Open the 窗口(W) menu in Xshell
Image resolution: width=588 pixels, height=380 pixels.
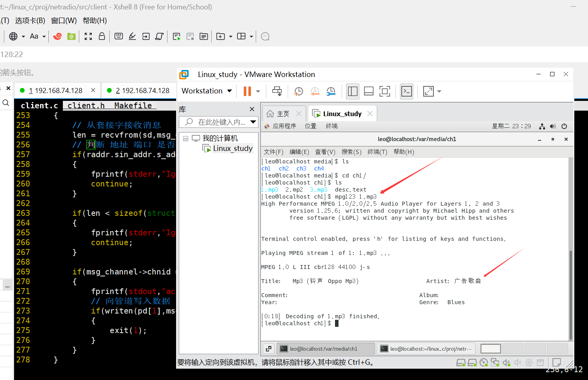point(64,20)
